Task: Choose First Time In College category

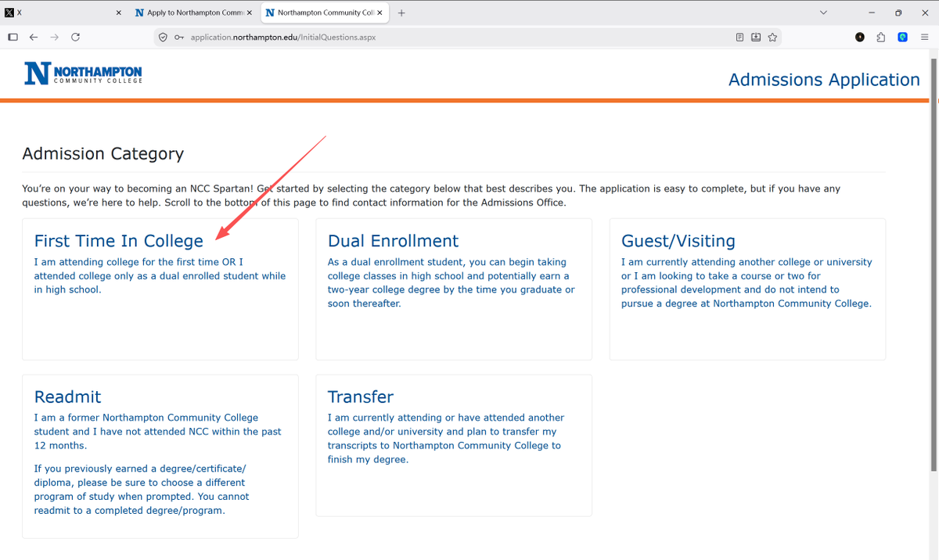Action: tap(160, 289)
